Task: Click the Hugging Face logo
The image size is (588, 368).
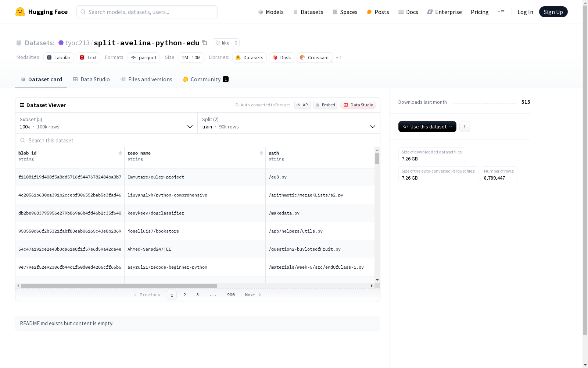Action: point(41,12)
